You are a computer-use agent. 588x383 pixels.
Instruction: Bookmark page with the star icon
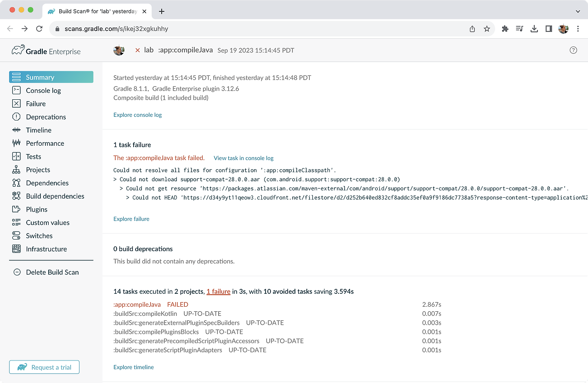click(x=487, y=29)
